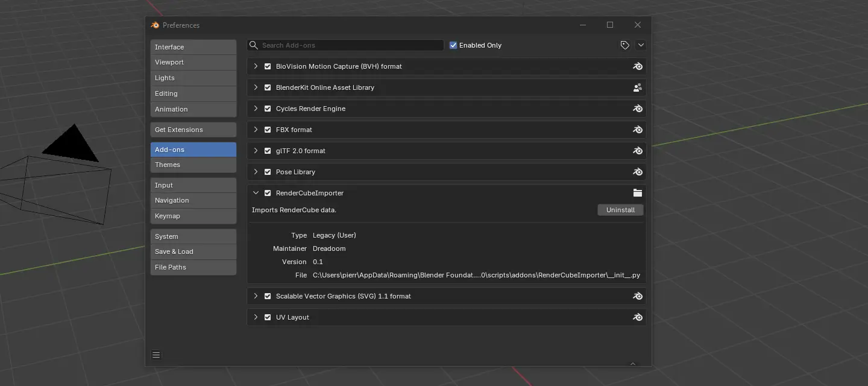Select the Add-ons section
This screenshot has width=868, height=386.
tap(193, 150)
